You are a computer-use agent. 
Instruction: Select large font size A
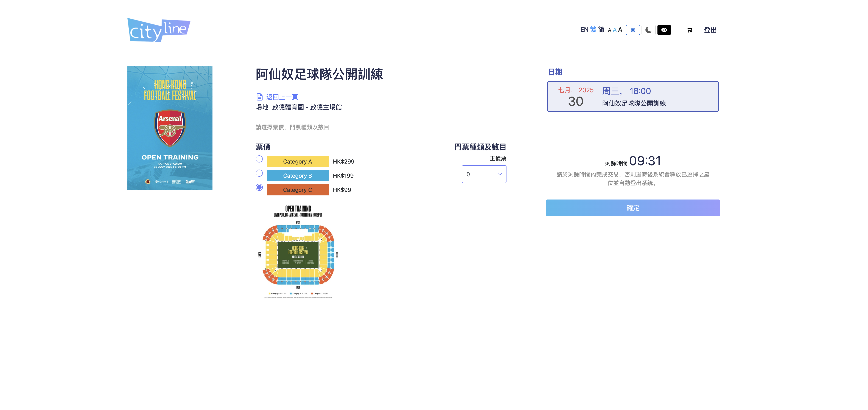coord(620,30)
